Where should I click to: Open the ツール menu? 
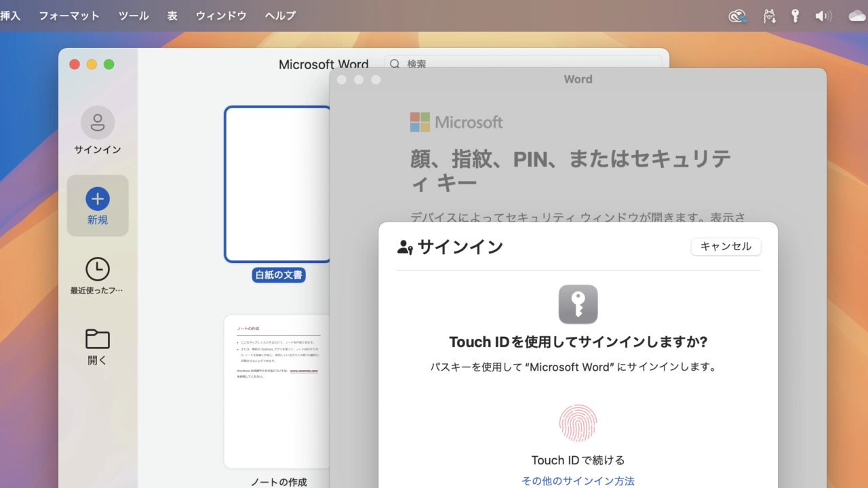coord(134,16)
